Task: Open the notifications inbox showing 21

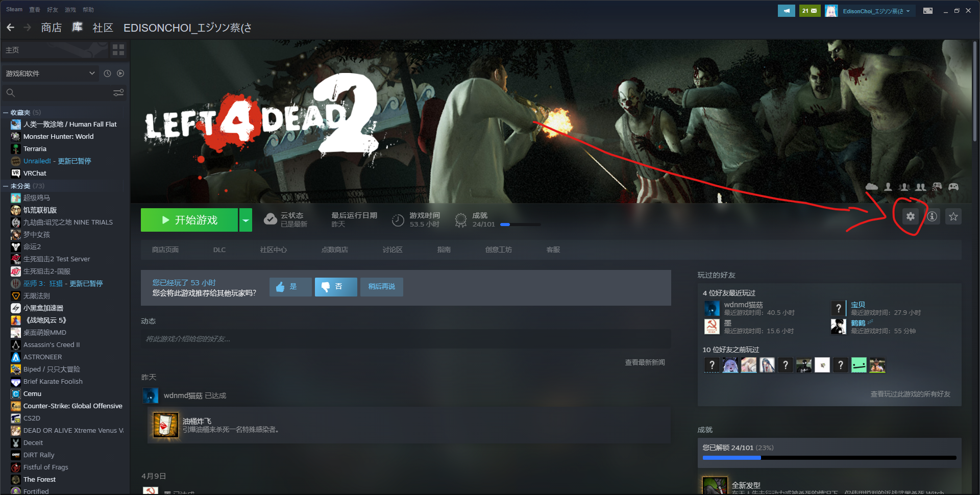Action: pyautogui.click(x=810, y=11)
